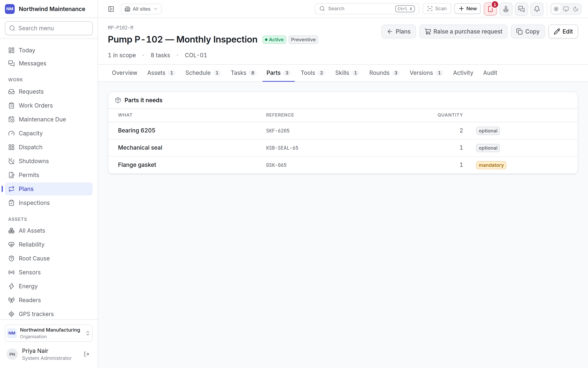Open the notifications bell
Image resolution: width=588 pixels, height=368 pixels.
click(537, 9)
